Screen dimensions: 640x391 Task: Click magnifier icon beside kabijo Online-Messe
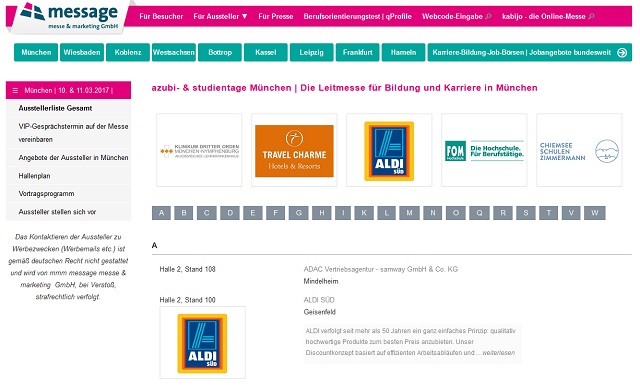click(x=591, y=17)
